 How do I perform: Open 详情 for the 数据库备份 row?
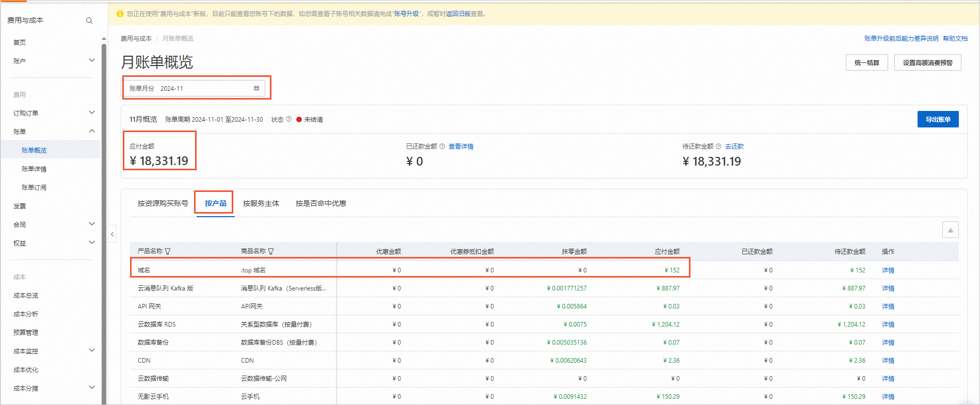coord(888,343)
